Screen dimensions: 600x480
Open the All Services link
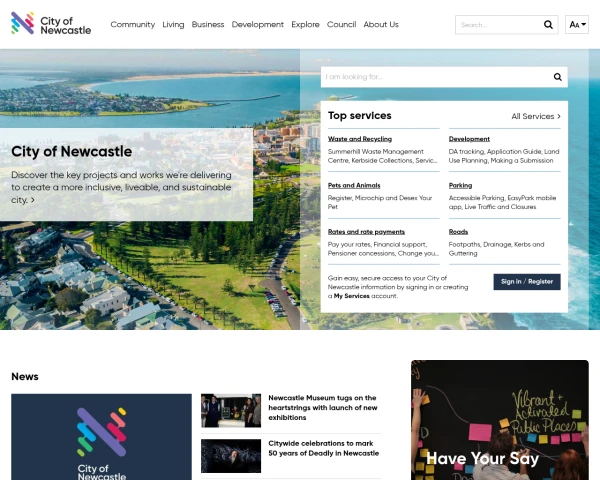536,116
